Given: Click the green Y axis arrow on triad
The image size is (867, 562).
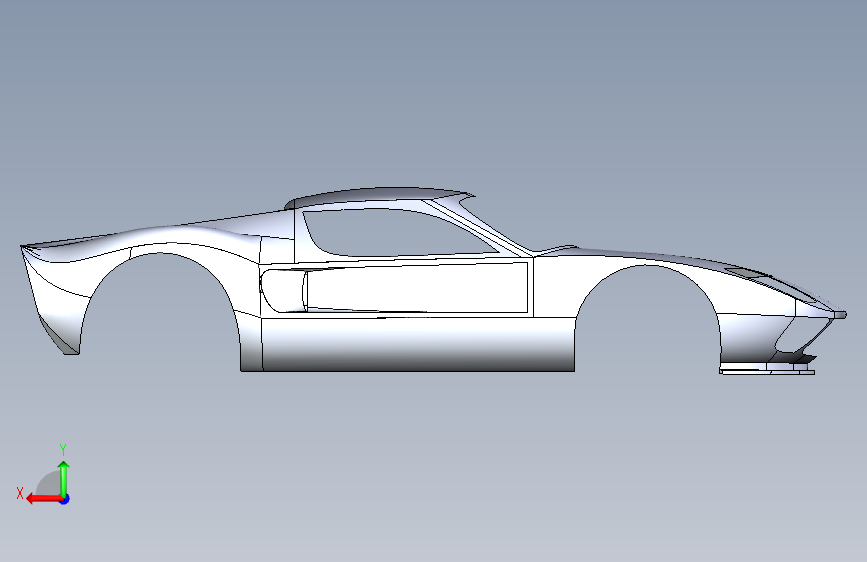Looking at the screenshot, I should click(x=64, y=478).
